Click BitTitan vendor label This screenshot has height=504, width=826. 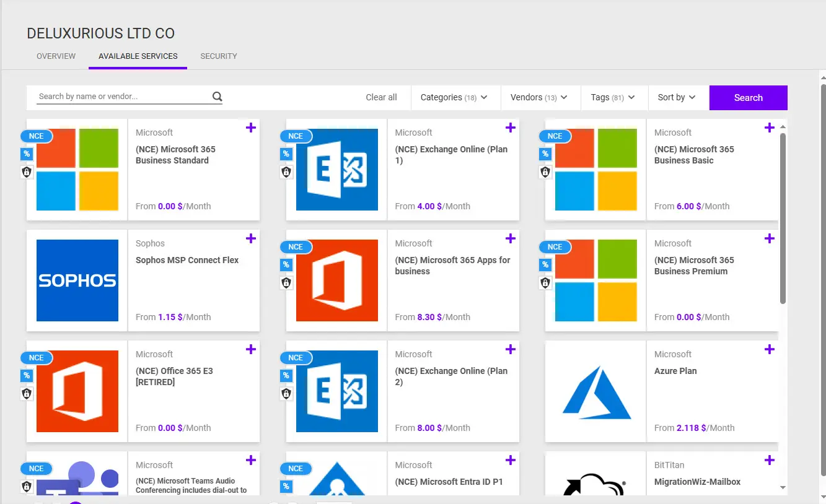(x=669, y=465)
